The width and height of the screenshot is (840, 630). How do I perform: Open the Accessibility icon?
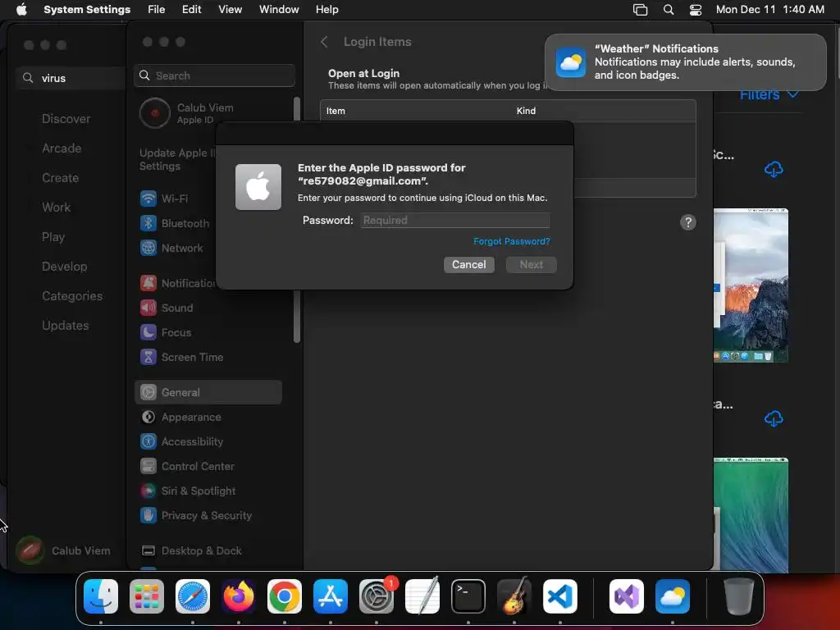coord(148,442)
